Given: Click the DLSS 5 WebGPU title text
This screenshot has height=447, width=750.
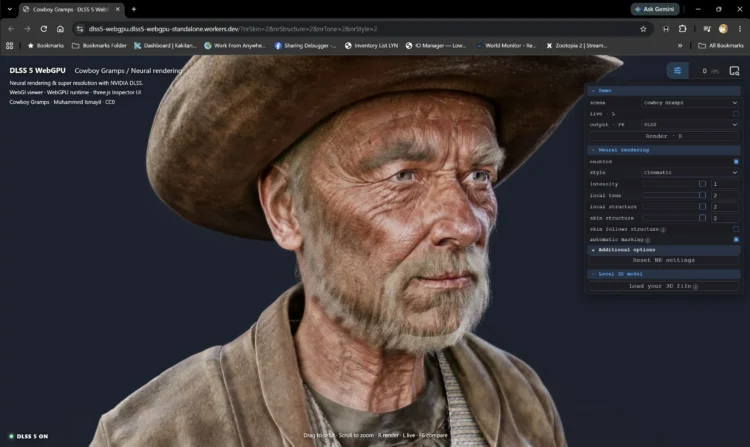Looking at the screenshot, I should 37,70.
